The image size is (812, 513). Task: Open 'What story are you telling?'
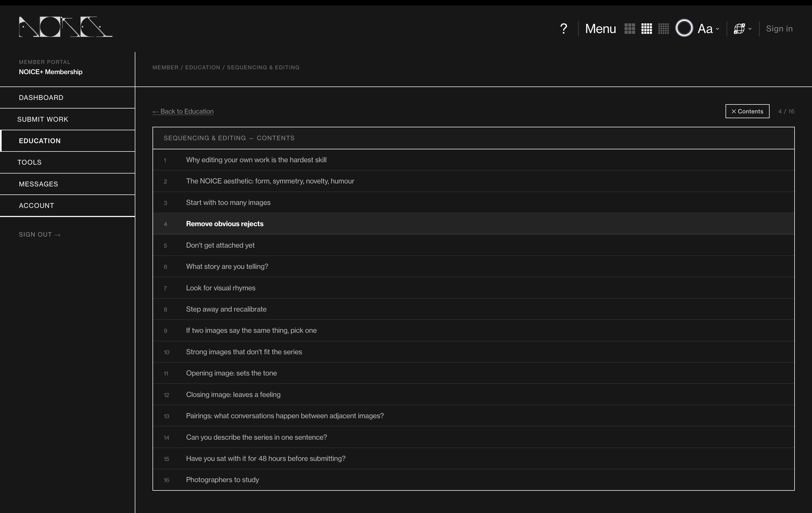(473, 266)
